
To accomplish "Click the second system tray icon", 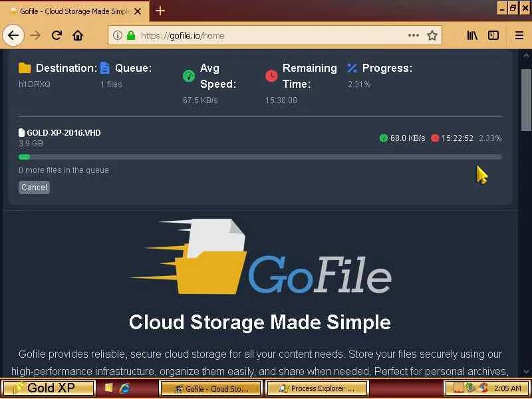I will [x=471, y=388].
